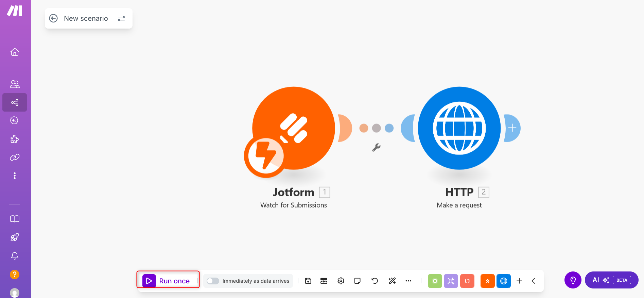Open the More vertical dots in sidebar
This screenshot has width=644, height=298.
click(15, 176)
